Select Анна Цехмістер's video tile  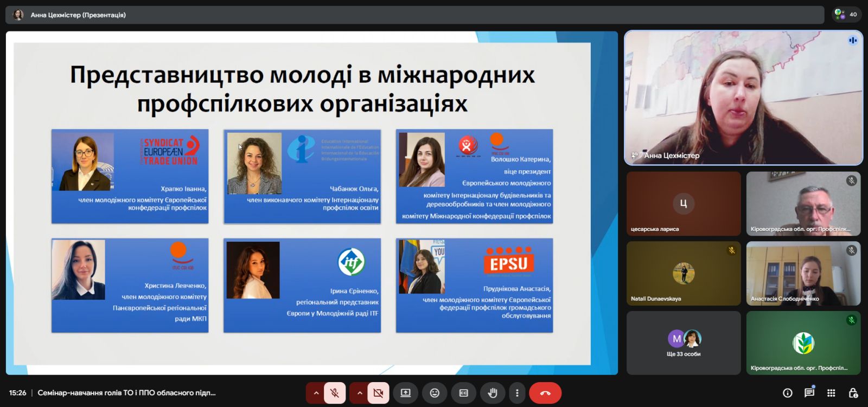coord(743,98)
